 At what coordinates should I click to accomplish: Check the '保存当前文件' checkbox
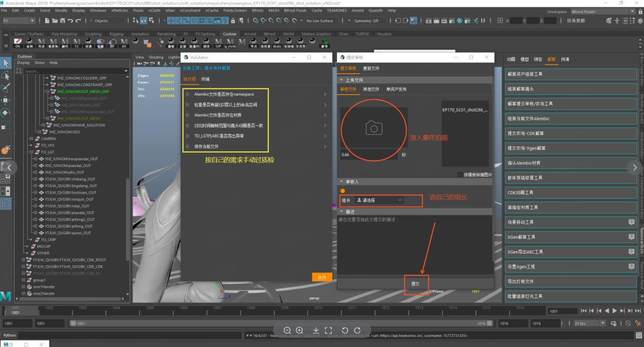[187, 147]
